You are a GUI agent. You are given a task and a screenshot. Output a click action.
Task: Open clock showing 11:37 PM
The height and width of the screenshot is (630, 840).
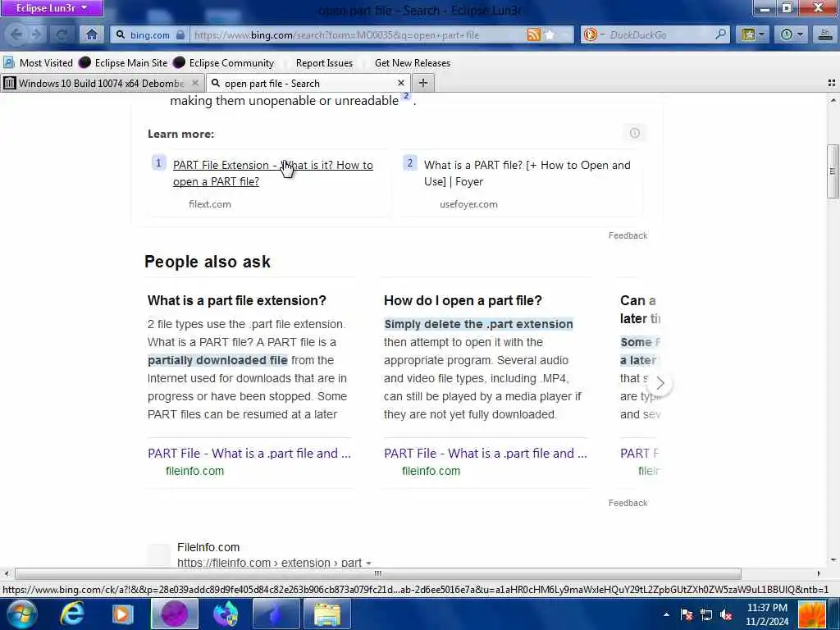(767, 614)
